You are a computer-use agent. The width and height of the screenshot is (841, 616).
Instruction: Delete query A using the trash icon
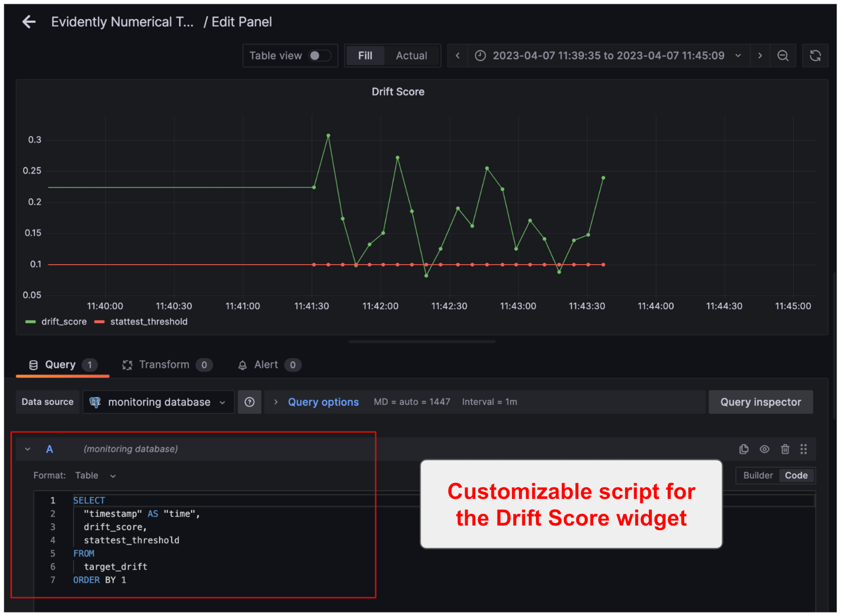click(785, 449)
